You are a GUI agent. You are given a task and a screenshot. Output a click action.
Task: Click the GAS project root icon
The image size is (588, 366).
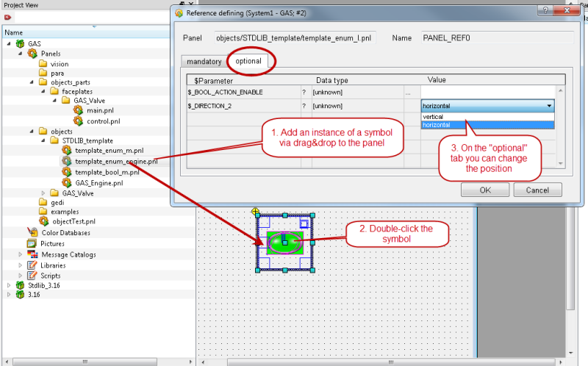click(20, 43)
